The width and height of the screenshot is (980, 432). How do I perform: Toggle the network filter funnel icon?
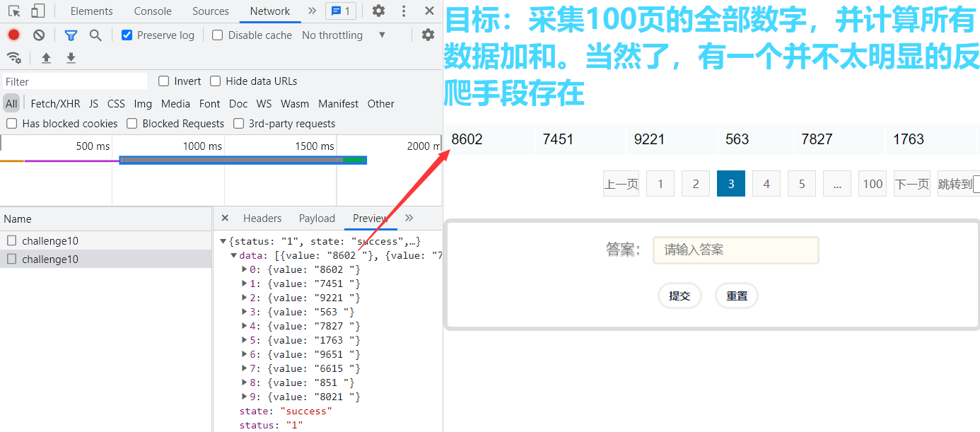(71, 35)
